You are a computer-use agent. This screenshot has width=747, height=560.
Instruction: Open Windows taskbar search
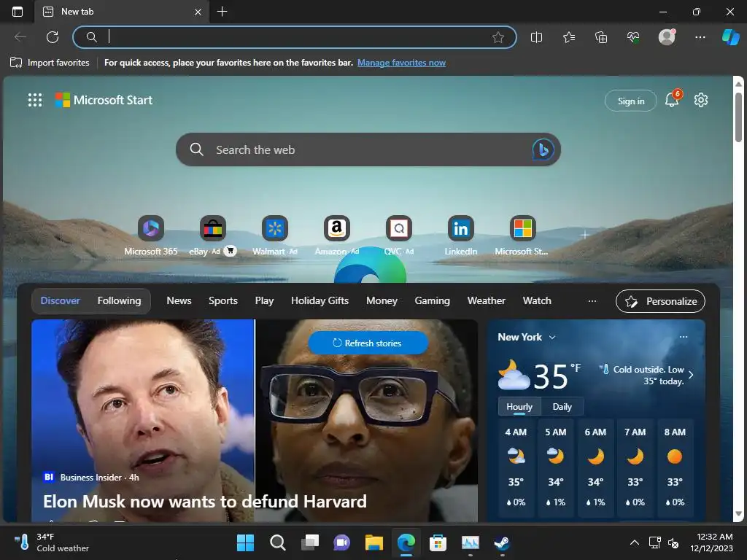click(x=277, y=542)
